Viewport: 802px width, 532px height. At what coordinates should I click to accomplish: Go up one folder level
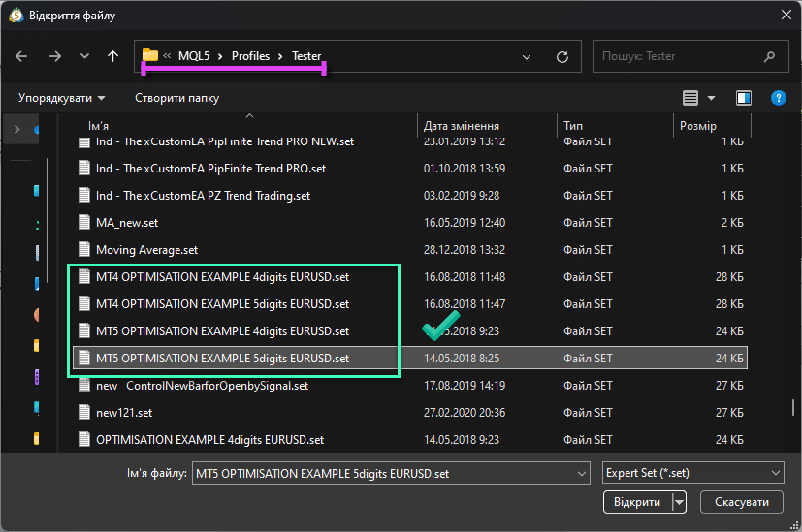click(112, 57)
